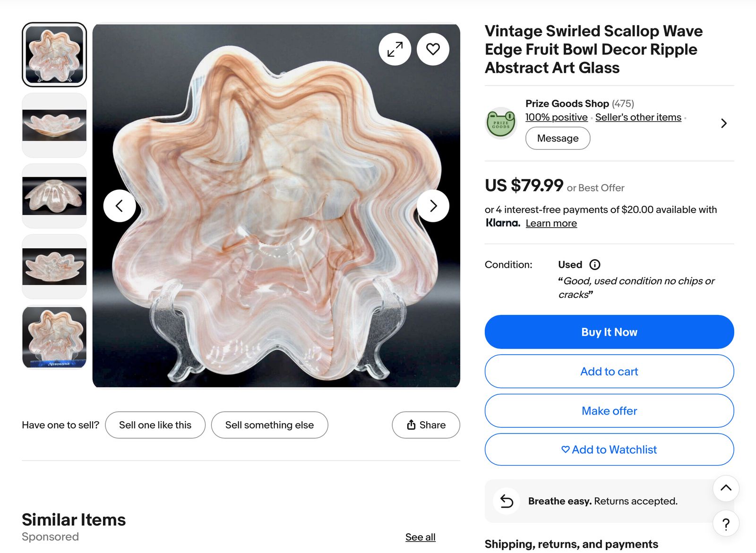Select the third thumbnail showing bowl underside
Screen dimensions: 756x553
(54, 196)
